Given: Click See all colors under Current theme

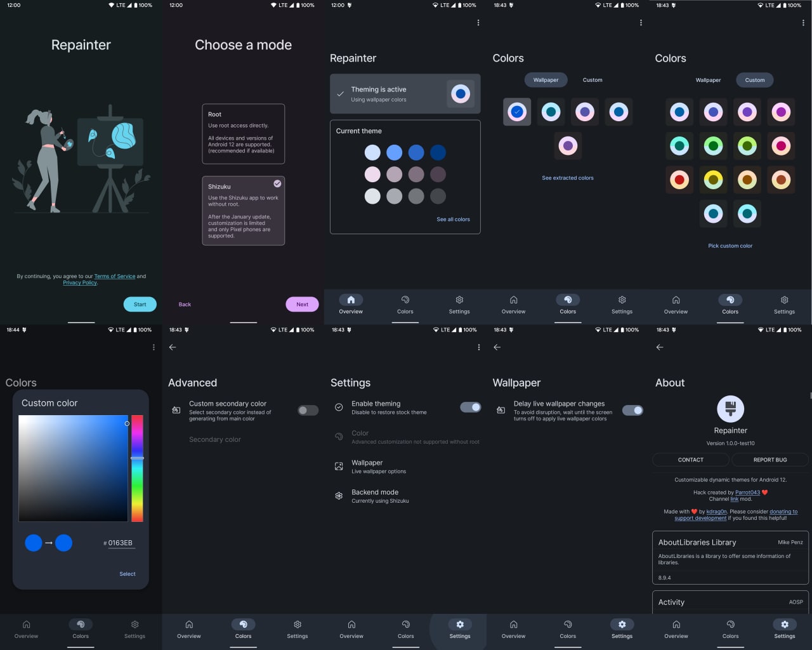Looking at the screenshot, I should click(454, 220).
